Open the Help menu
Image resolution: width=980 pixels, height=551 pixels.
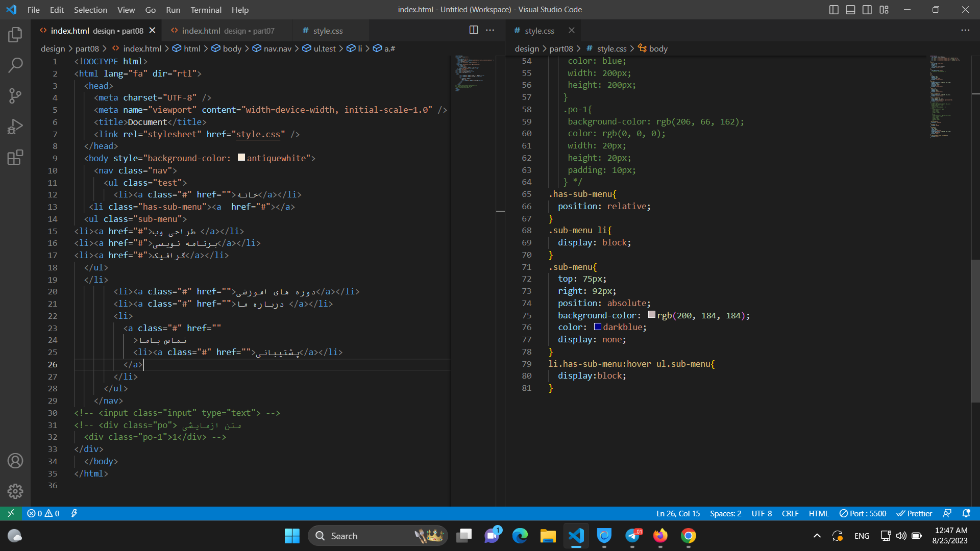240,10
